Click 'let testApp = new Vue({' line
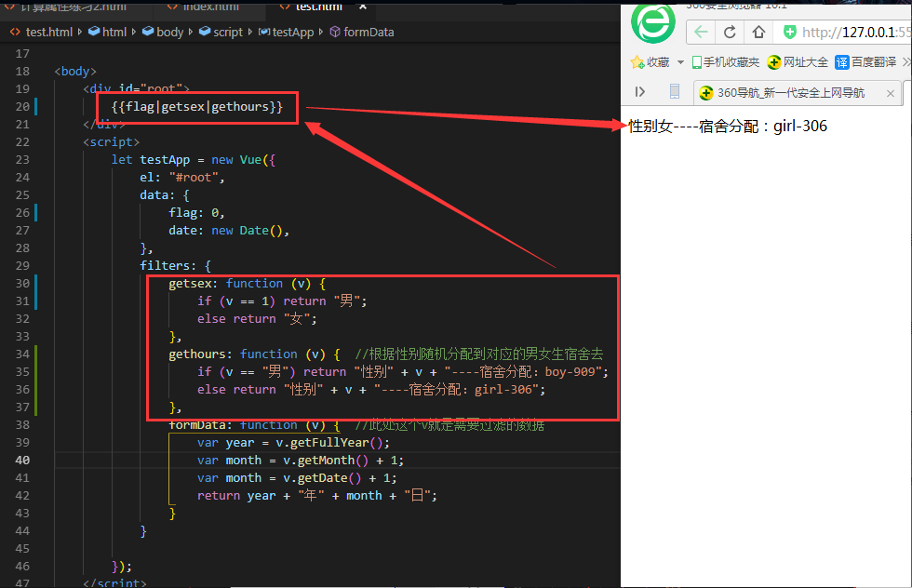The image size is (912, 588). (x=194, y=159)
